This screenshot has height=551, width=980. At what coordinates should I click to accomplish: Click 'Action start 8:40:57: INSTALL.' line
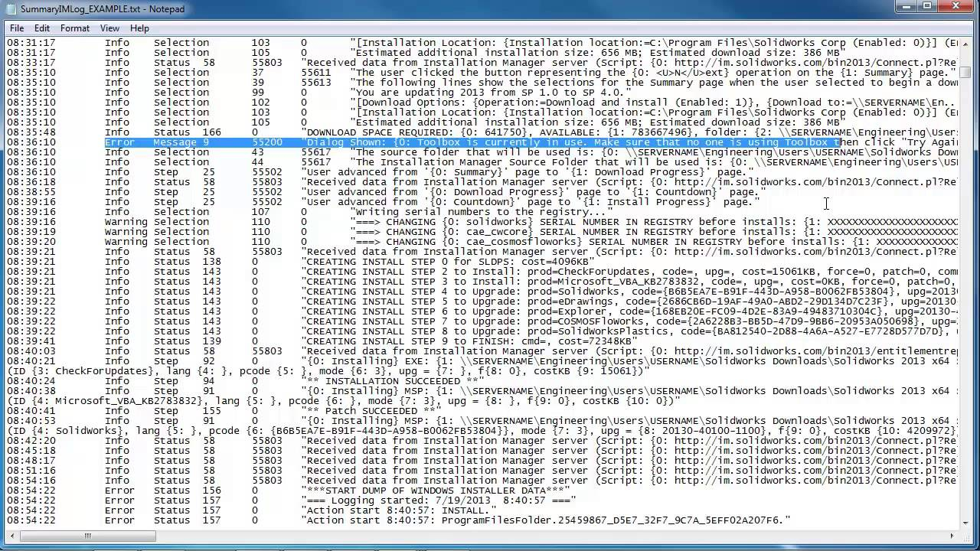click(x=399, y=510)
